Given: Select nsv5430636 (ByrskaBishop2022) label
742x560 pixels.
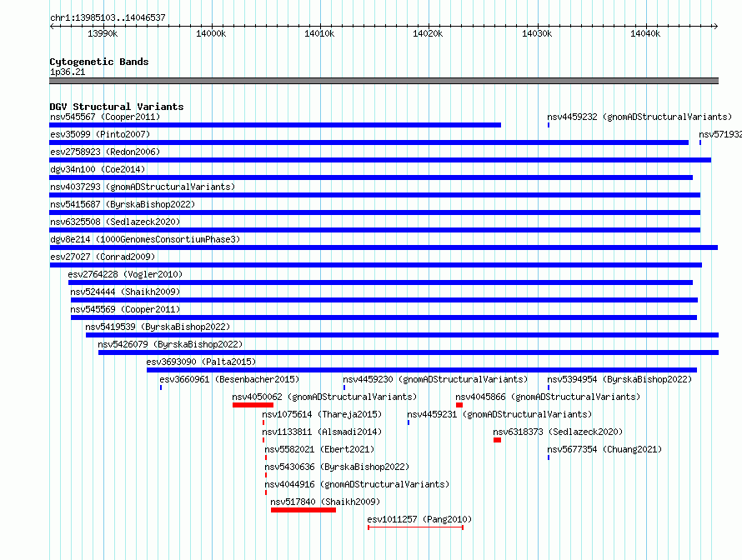Looking at the screenshot, I should [x=337, y=467].
